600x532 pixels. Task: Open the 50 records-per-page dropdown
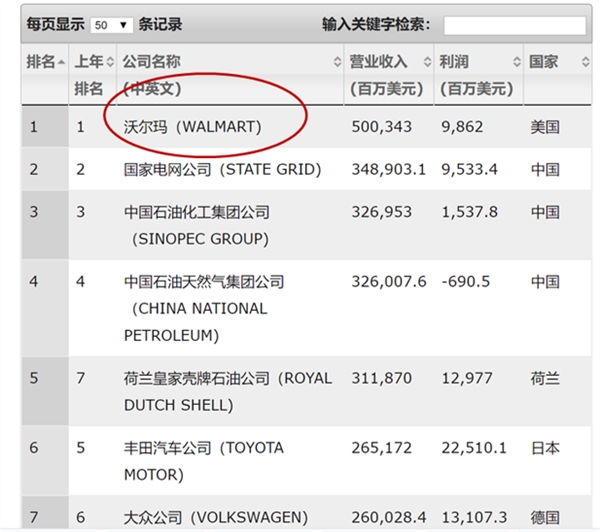(112, 25)
